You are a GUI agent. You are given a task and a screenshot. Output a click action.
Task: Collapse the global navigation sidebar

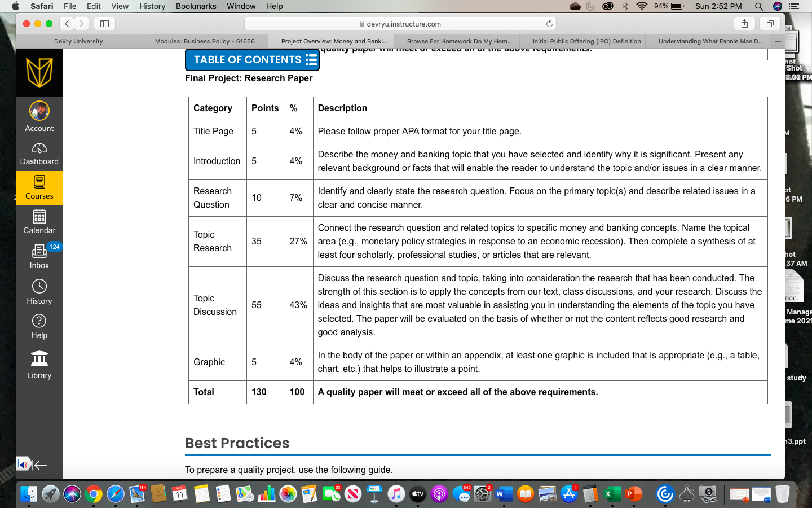click(39, 465)
